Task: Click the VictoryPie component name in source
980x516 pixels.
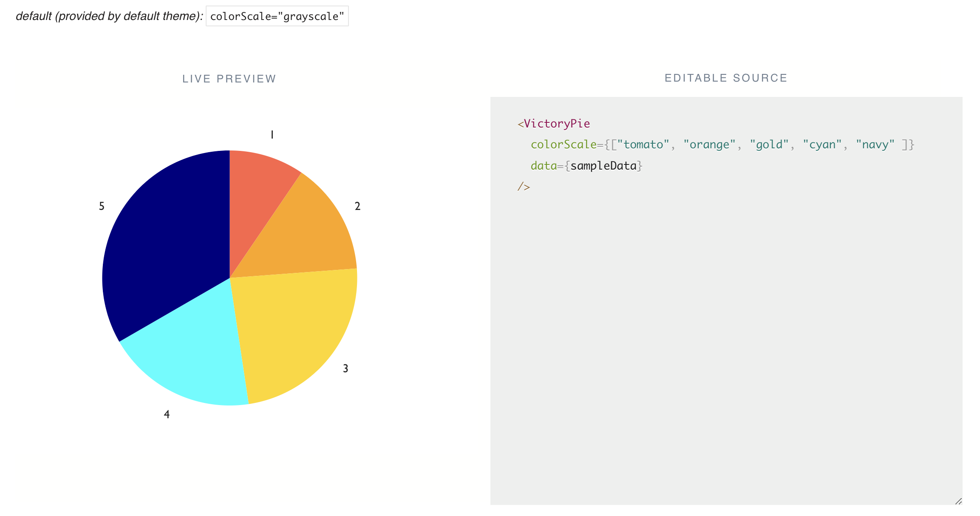Action: tap(557, 124)
